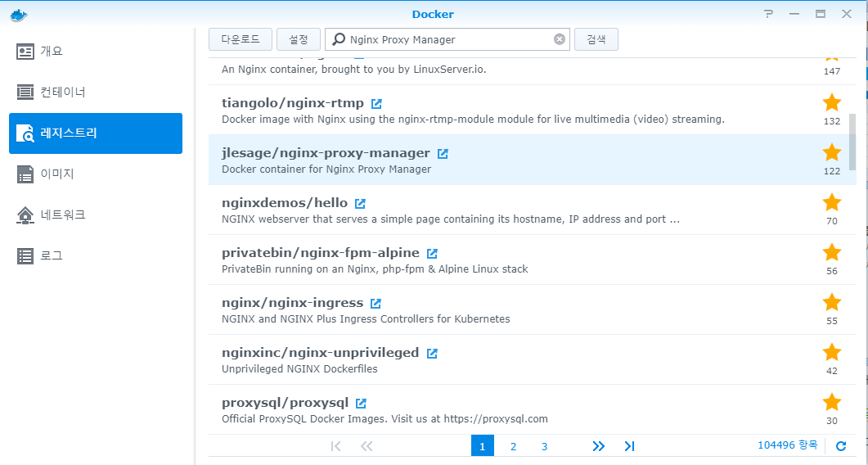Viewport: 868px width, 465px height.
Task: Open the 이미지 images section
Action: pos(96,174)
